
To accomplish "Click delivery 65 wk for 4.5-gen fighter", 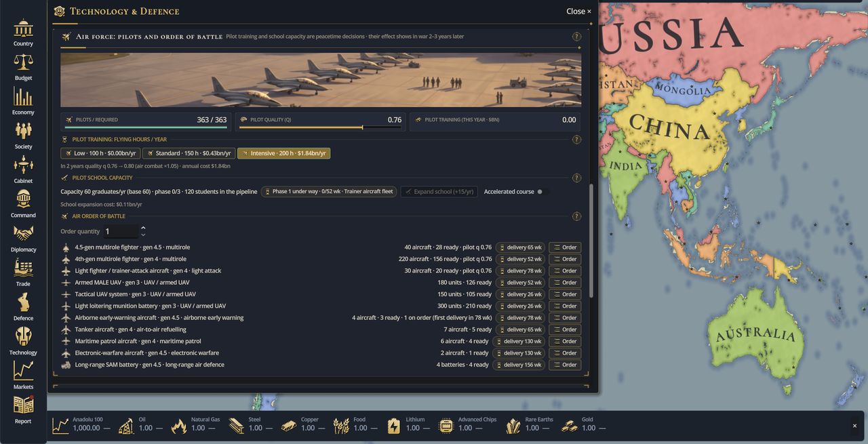I will (x=521, y=247).
